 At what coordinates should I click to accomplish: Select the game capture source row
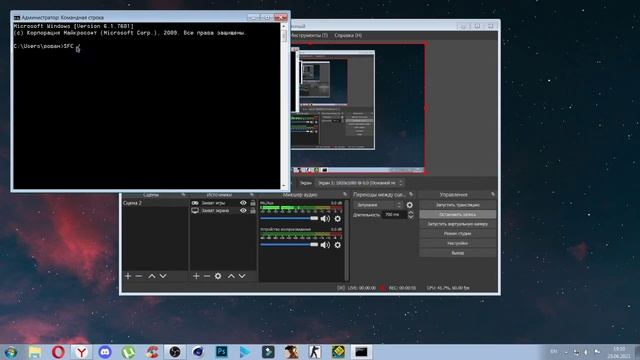click(223, 203)
